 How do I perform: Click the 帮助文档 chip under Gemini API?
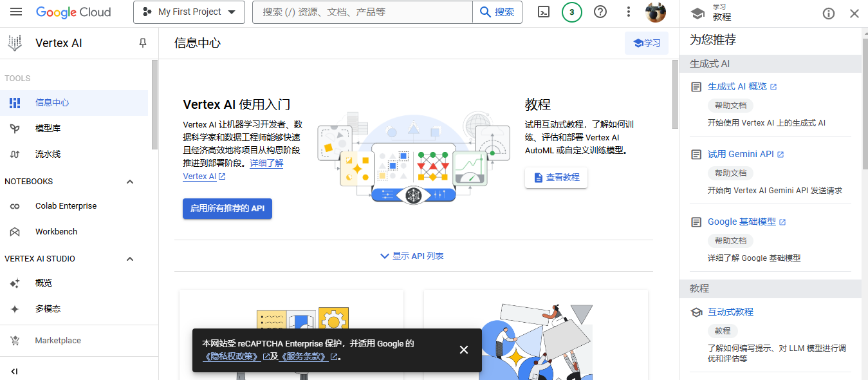coord(730,173)
